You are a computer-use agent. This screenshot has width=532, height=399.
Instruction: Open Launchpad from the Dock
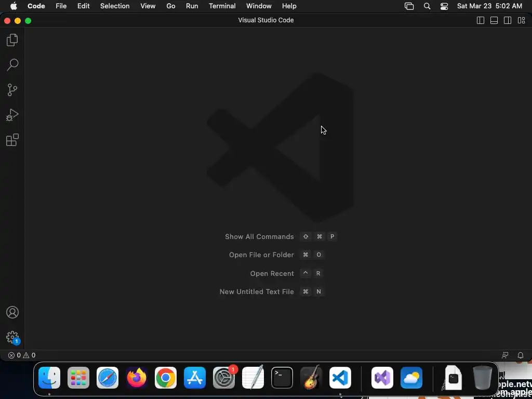pyautogui.click(x=78, y=378)
